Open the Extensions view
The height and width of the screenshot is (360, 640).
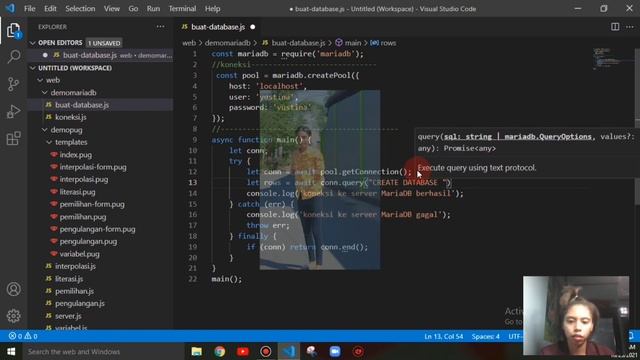coord(13,138)
